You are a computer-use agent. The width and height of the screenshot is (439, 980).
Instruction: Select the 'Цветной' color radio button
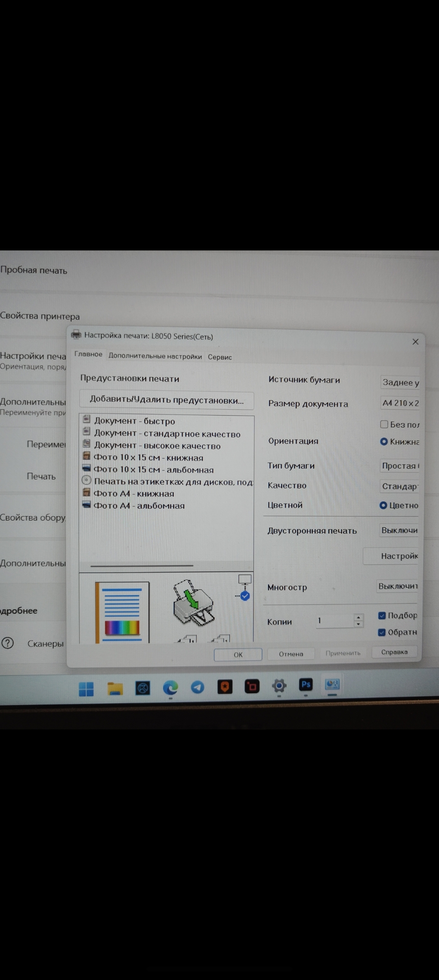pyautogui.click(x=383, y=505)
